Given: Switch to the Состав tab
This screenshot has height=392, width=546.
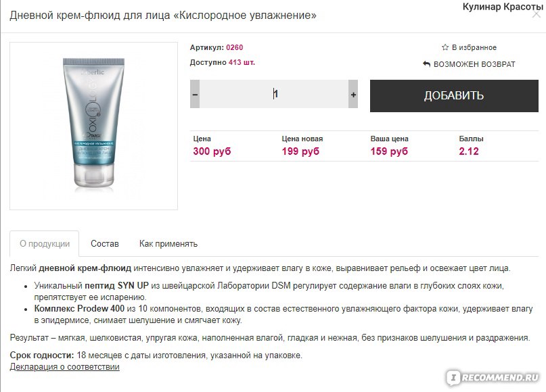Looking at the screenshot, I should (x=105, y=244).
